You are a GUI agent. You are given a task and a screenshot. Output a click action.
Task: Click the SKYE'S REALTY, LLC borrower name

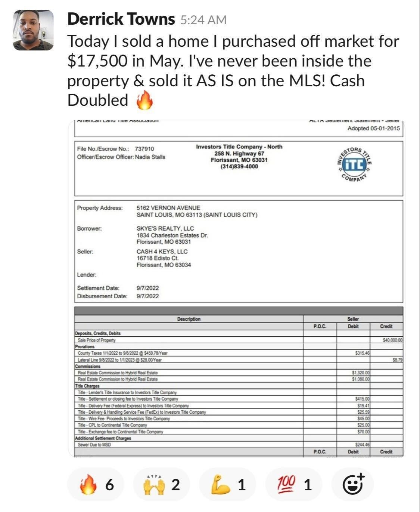[165, 228]
